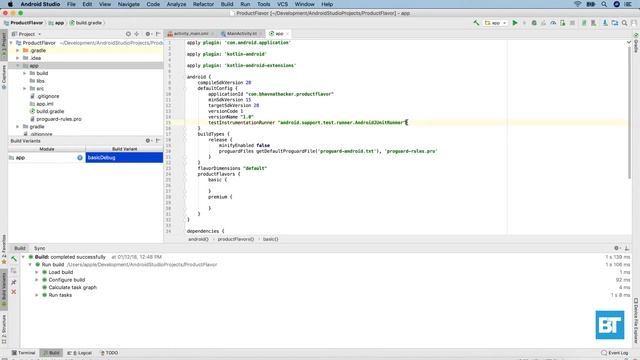Open the Apple menu
Screen dimensions: 640x360
[10, 4]
